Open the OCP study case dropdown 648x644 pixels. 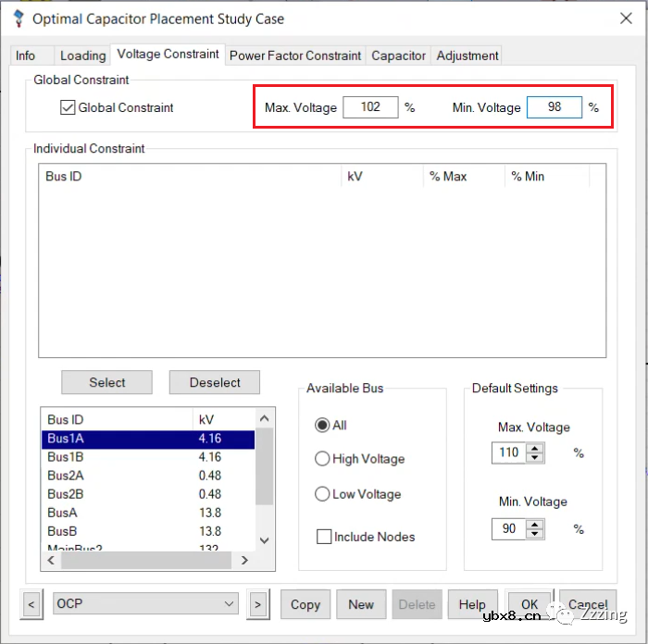(x=230, y=604)
